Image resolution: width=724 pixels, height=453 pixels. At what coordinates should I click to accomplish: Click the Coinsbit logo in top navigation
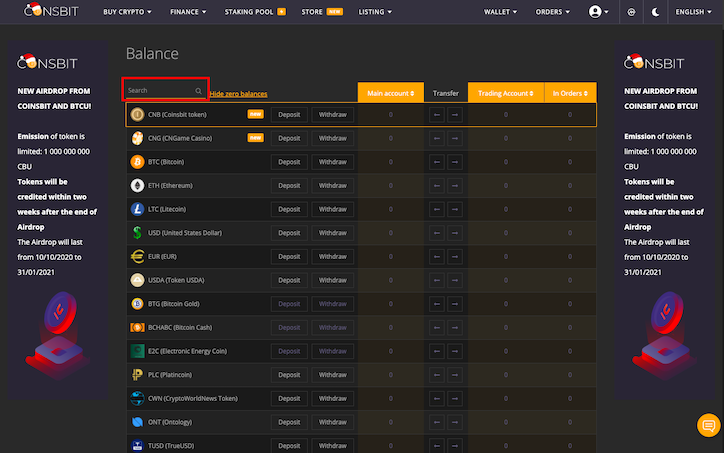point(51,10)
